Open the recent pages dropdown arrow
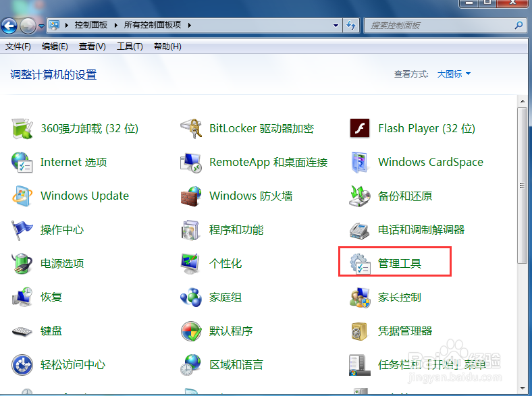Image resolution: width=532 pixels, height=396 pixels. click(x=41, y=26)
